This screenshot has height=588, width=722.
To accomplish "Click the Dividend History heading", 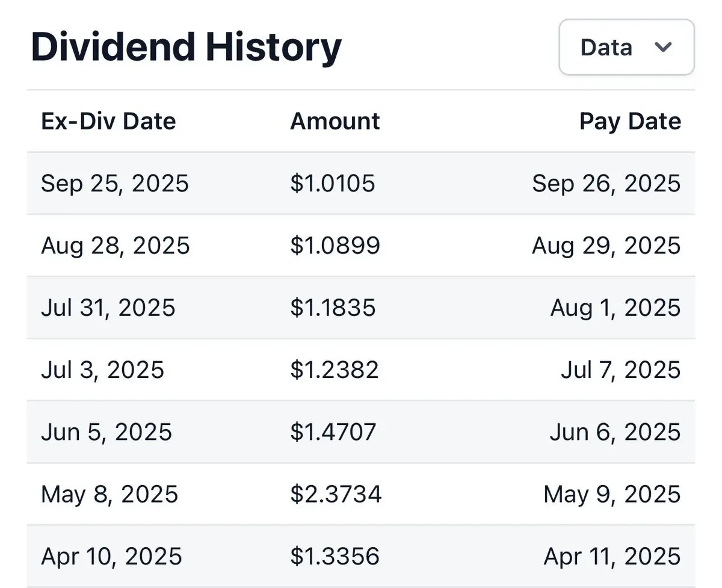I will click(186, 48).
